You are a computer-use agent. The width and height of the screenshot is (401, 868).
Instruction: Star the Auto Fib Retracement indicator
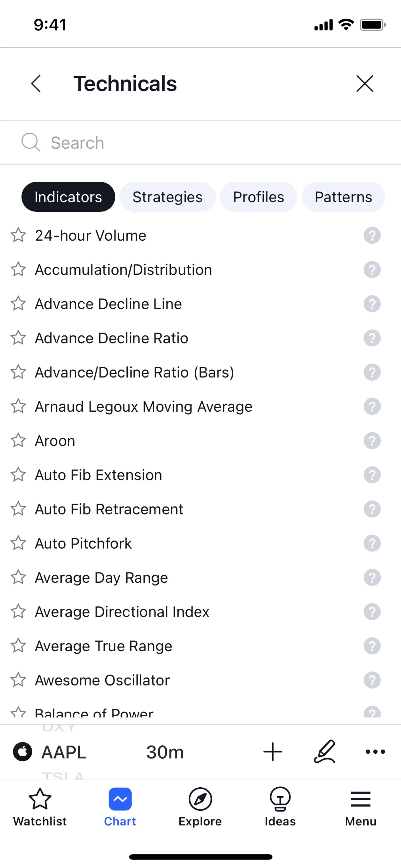[18, 509]
